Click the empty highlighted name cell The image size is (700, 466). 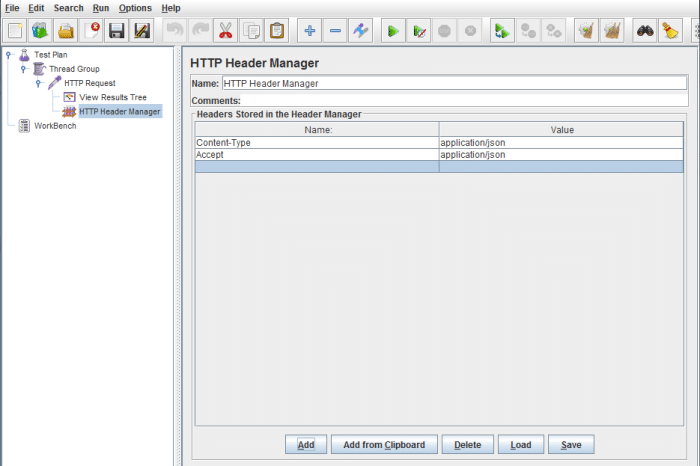[317, 167]
